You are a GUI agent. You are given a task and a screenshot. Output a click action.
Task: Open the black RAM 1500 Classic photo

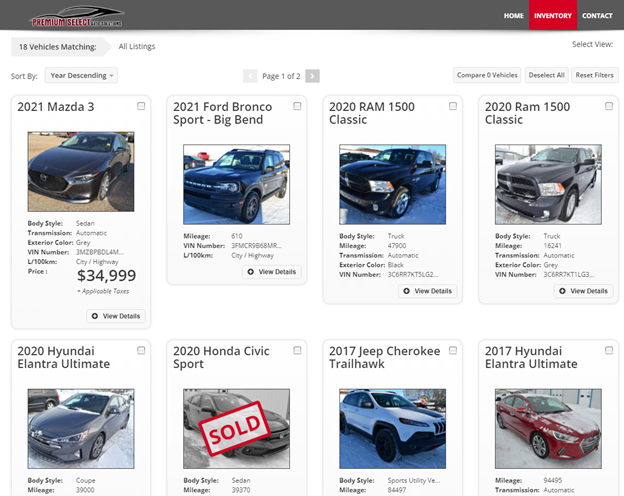[x=392, y=184]
